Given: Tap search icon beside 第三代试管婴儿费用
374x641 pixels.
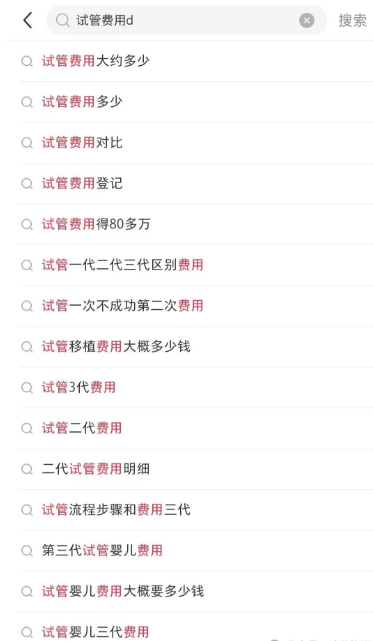Looking at the screenshot, I should click(27, 551).
